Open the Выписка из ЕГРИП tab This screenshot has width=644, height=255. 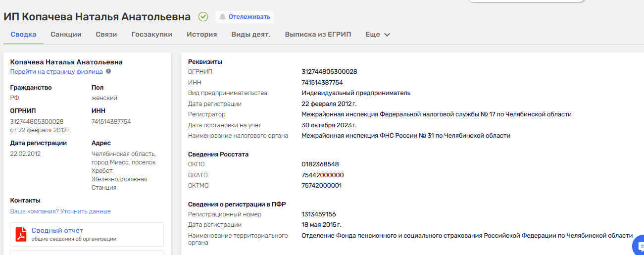click(x=318, y=35)
